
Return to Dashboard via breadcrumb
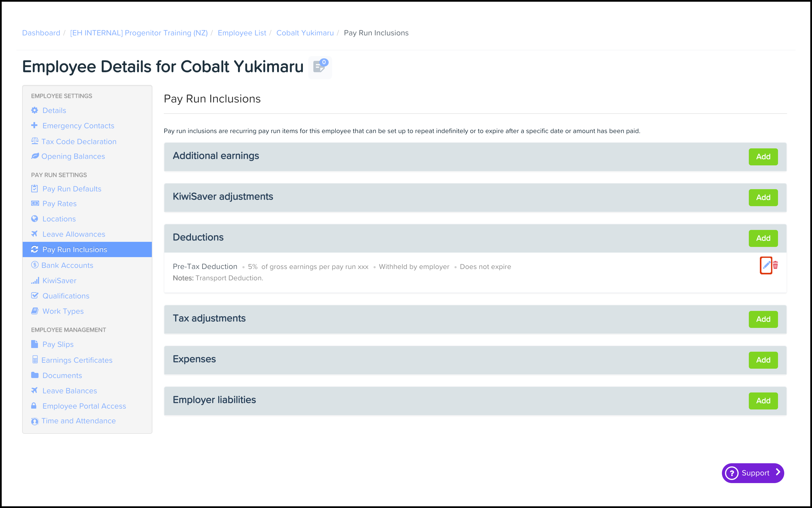41,33
